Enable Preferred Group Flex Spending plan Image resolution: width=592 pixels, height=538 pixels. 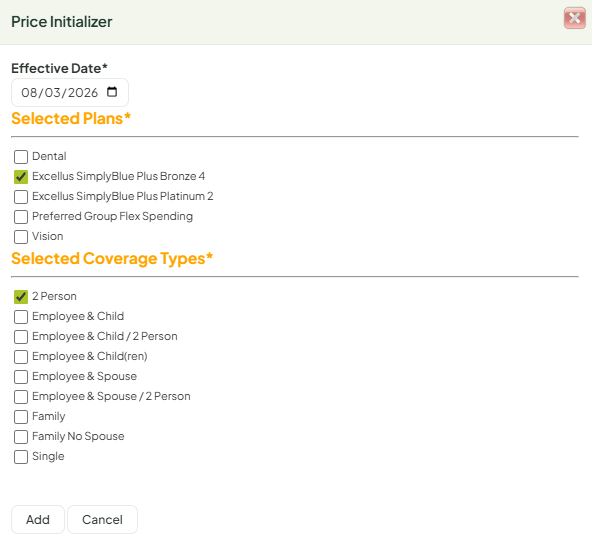pyautogui.click(x=21, y=217)
